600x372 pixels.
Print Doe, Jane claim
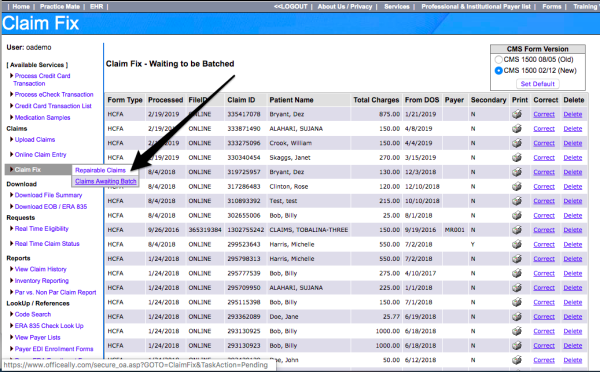[x=517, y=317]
